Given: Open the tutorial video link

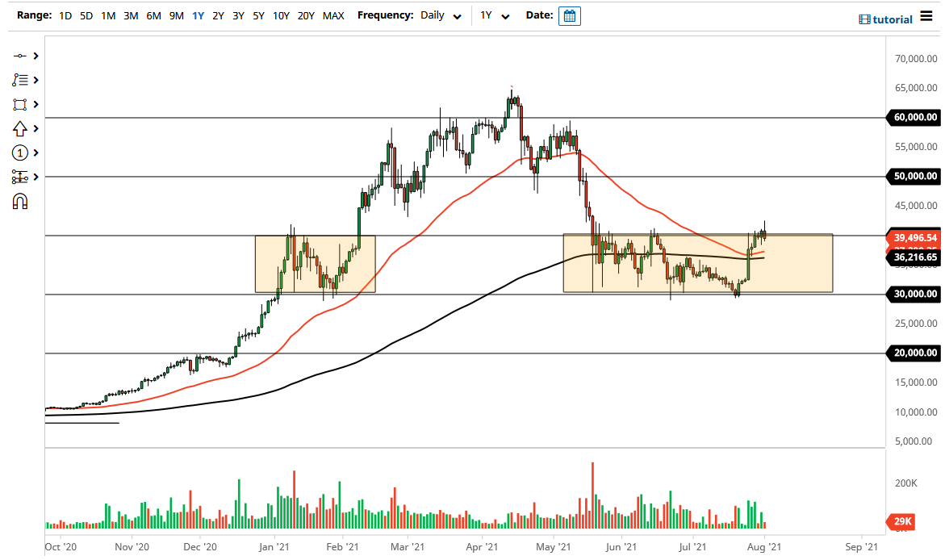Looking at the screenshot, I should 885,19.
